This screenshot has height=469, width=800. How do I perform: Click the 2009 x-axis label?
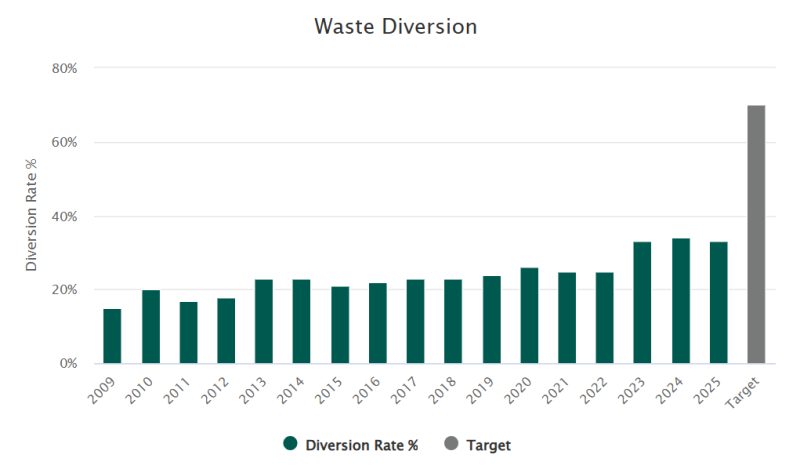(102, 390)
